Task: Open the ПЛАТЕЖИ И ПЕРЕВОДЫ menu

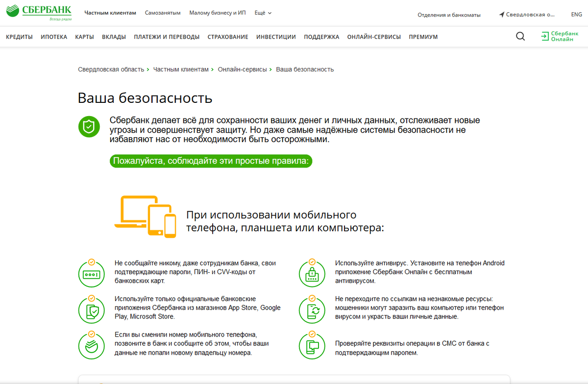Action: tap(167, 37)
